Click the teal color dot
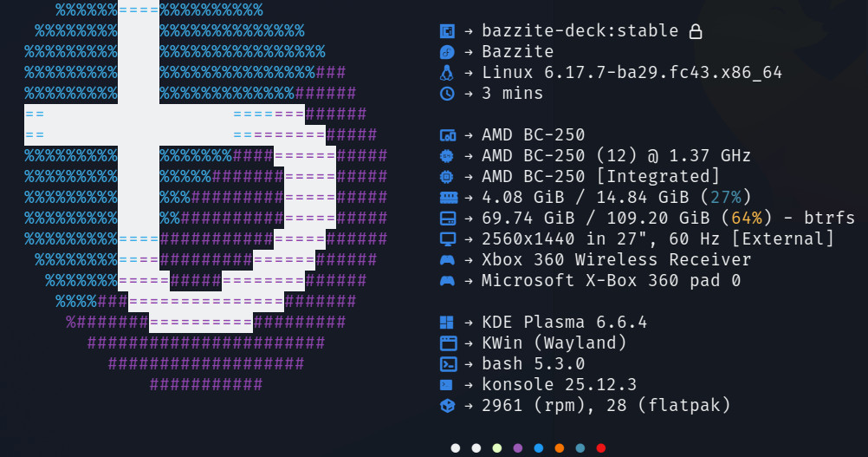 click(x=580, y=448)
